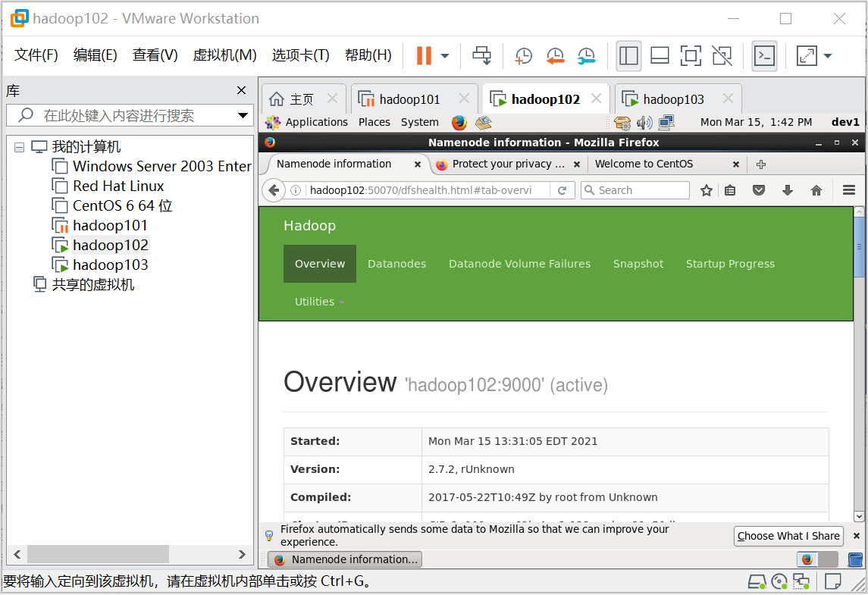Click the Firefox Search box
This screenshot has width=868, height=595.
pos(635,190)
